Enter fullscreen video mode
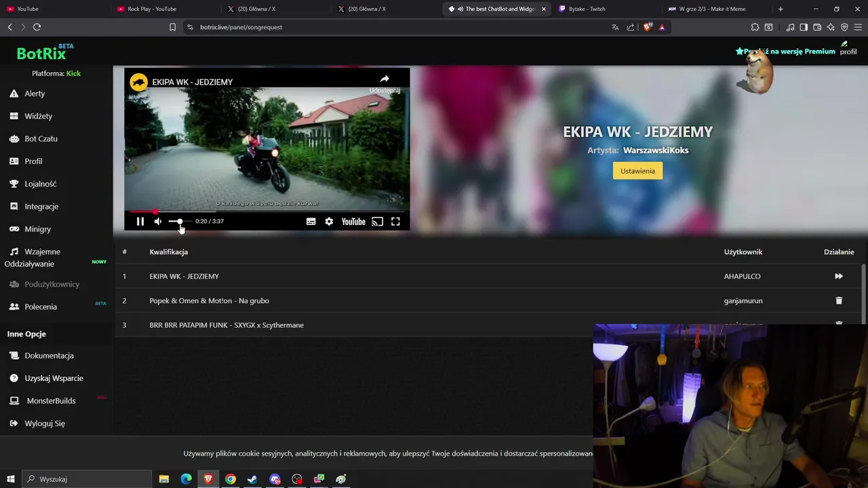This screenshot has height=488, width=868. (395, 222)
